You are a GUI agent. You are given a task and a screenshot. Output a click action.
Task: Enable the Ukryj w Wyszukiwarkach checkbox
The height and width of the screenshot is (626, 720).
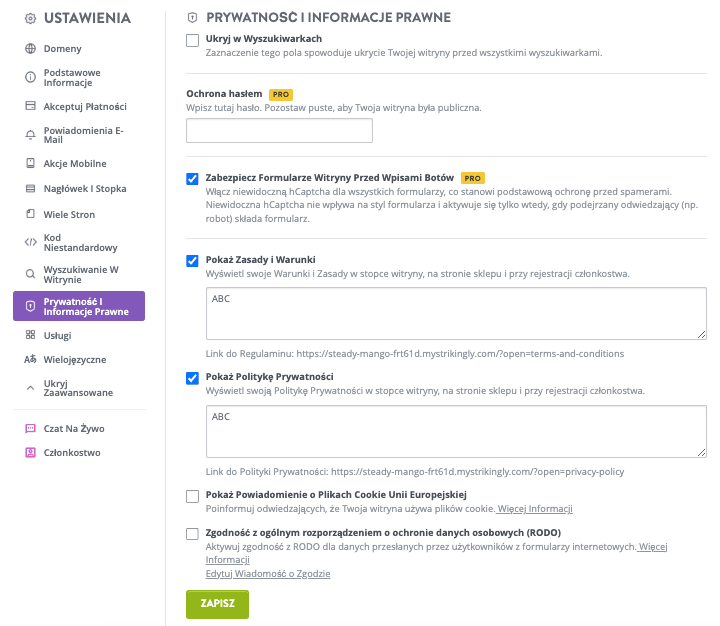[193, 40]
